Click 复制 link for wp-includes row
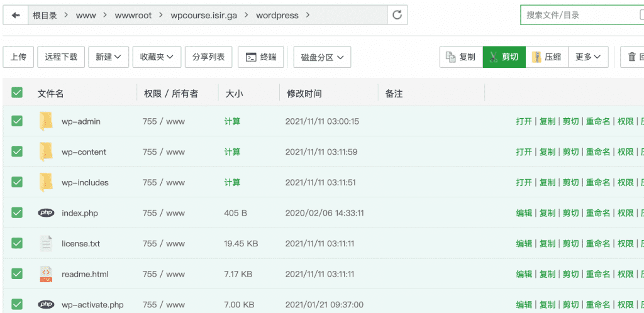 [548, 182]
